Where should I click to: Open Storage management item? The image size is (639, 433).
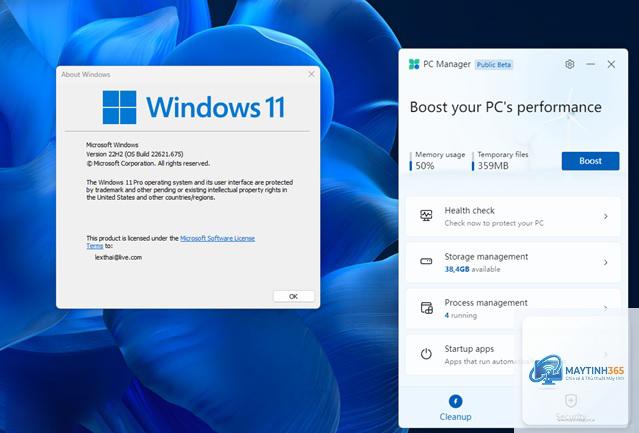(x=513, y=262)
